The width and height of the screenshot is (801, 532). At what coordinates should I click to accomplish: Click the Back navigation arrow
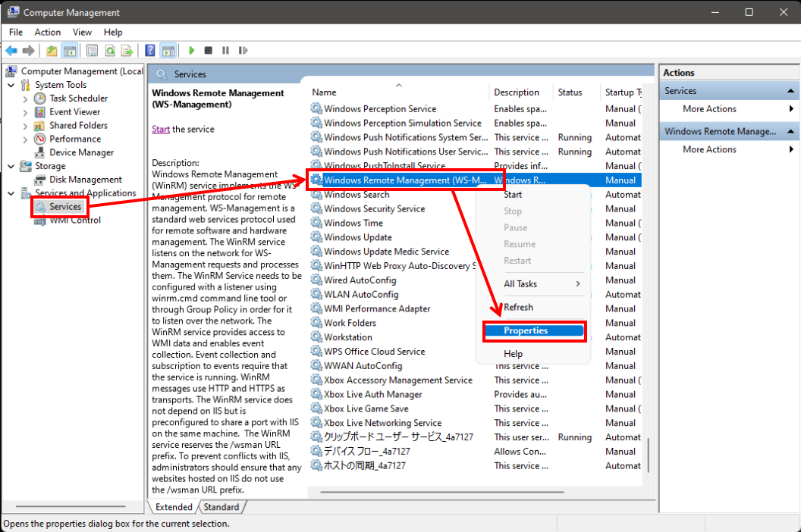(x=11, y=50)
